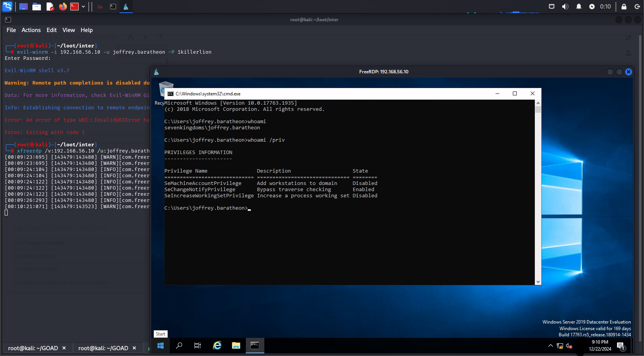Open the Kali applications menu
The image size is (644, 356).
click(x=7, y=7)
